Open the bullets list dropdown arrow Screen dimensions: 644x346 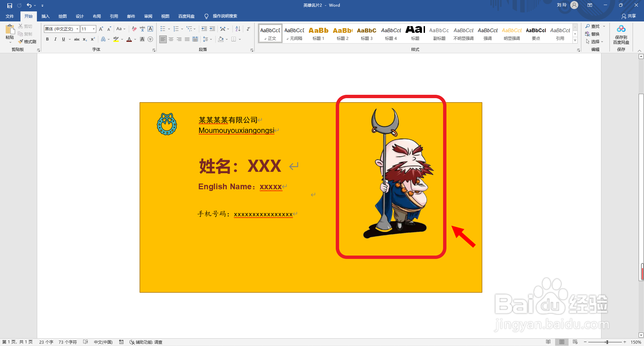169,29
